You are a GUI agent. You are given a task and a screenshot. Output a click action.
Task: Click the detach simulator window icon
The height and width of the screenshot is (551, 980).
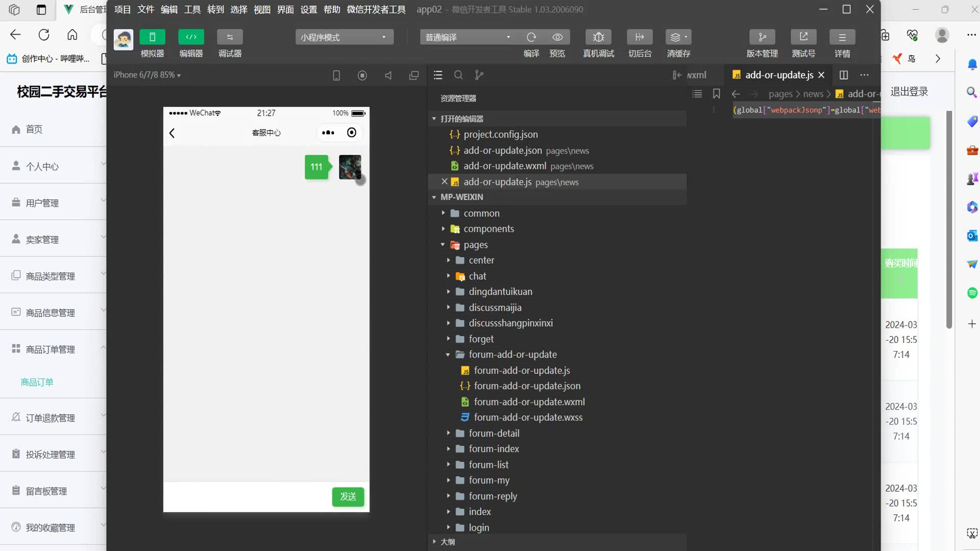click(414, 76)
